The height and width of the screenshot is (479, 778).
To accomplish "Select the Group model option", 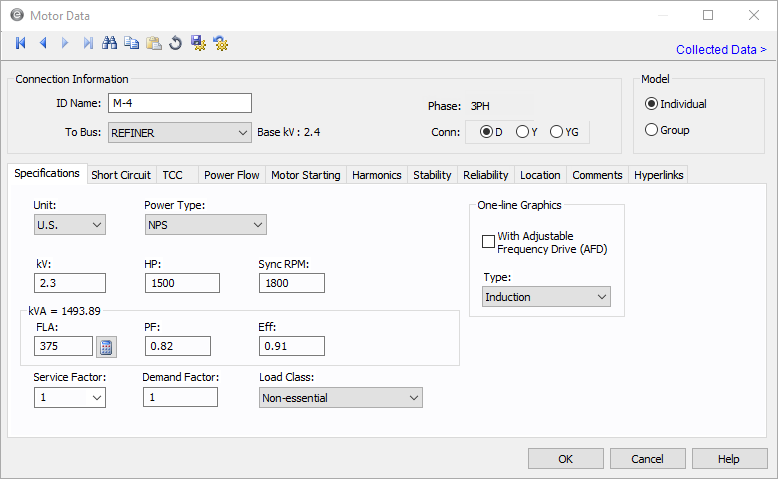I will [652, 130].
